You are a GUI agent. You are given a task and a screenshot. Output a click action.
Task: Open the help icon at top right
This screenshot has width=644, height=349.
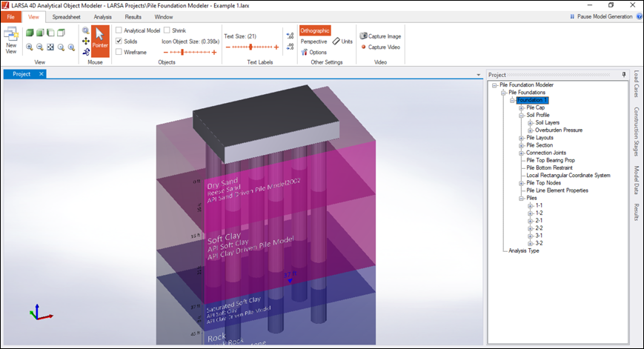pos(640,16)
